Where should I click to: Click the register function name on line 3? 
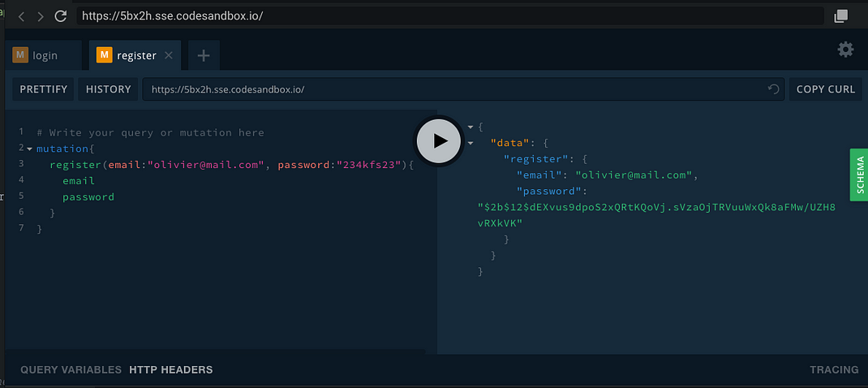click(x=75, y=165)
